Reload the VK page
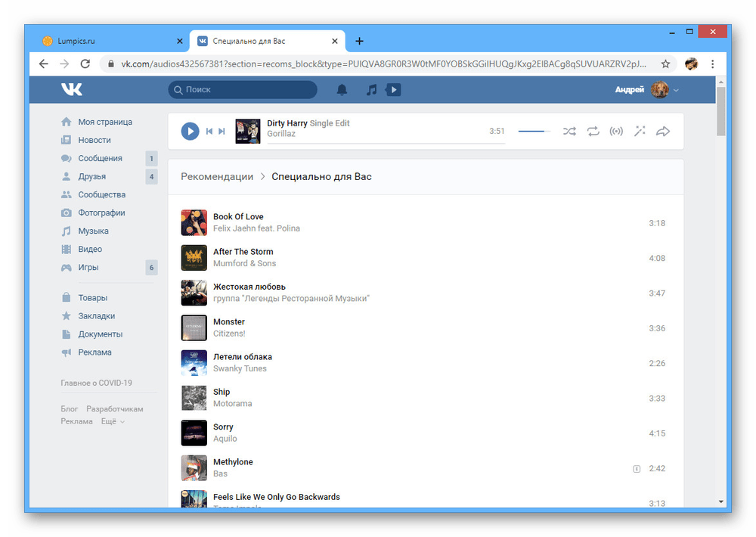The height and width of the screenshot is (537, 756). [x=85, y=64]
